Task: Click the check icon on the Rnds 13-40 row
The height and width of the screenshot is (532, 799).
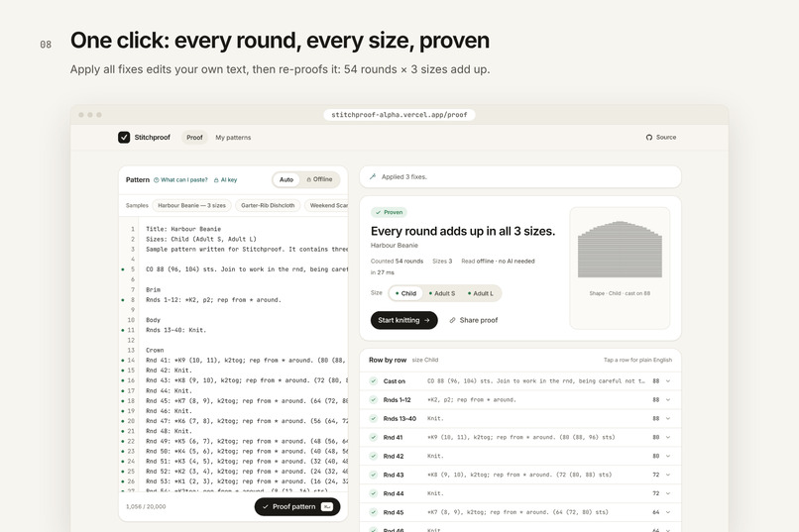Action: (373, 418)
